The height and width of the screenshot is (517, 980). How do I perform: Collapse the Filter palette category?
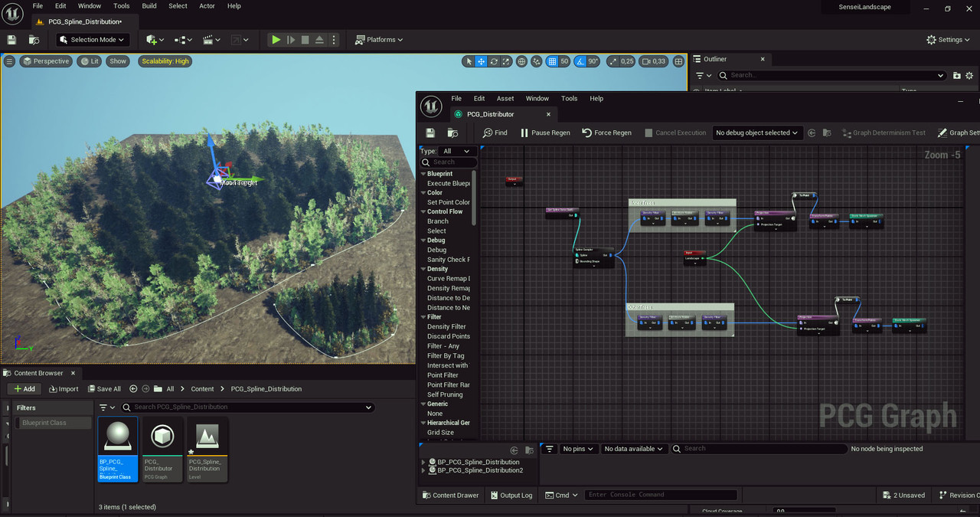click(x=423, y=316)
